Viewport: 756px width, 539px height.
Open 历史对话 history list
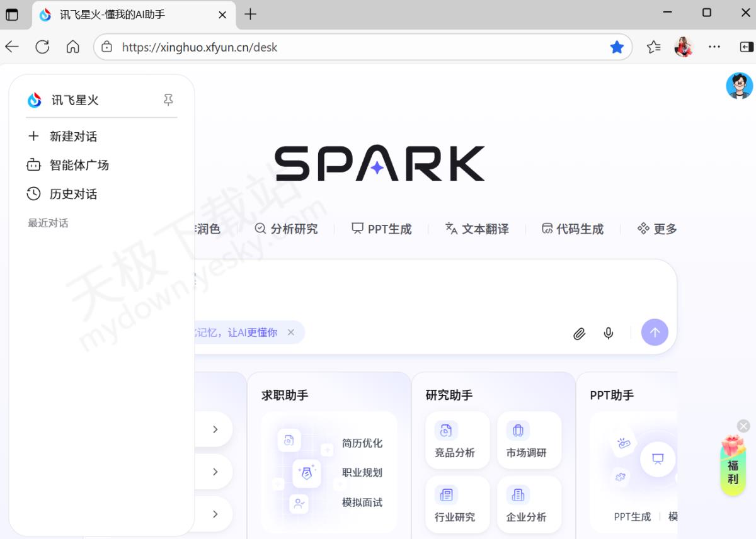[x=73, y=195]
